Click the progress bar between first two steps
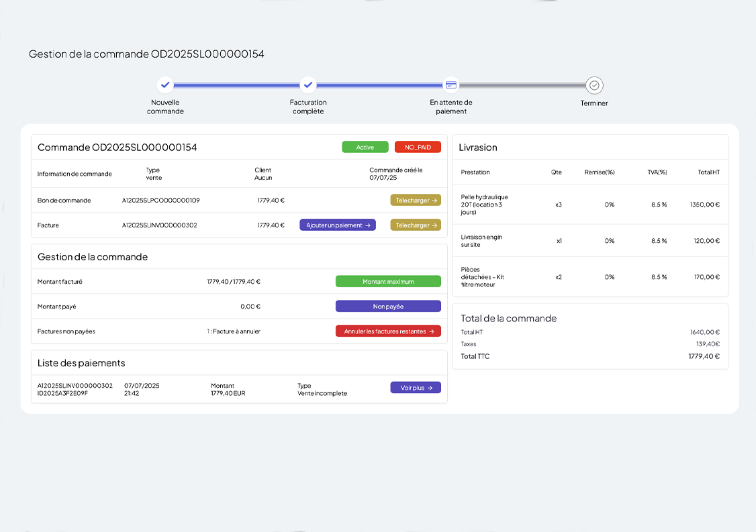 pos(236,85)
